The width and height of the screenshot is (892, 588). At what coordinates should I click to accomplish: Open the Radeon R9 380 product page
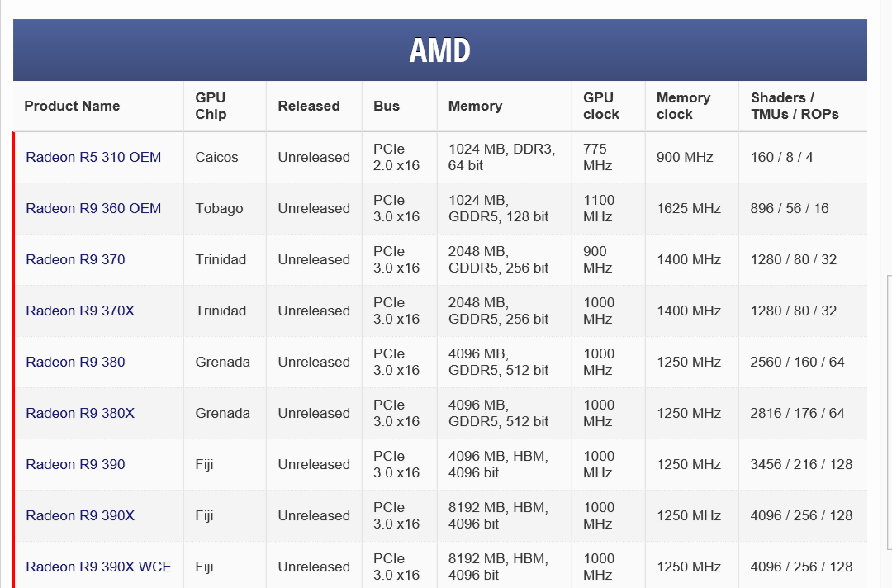75,362
